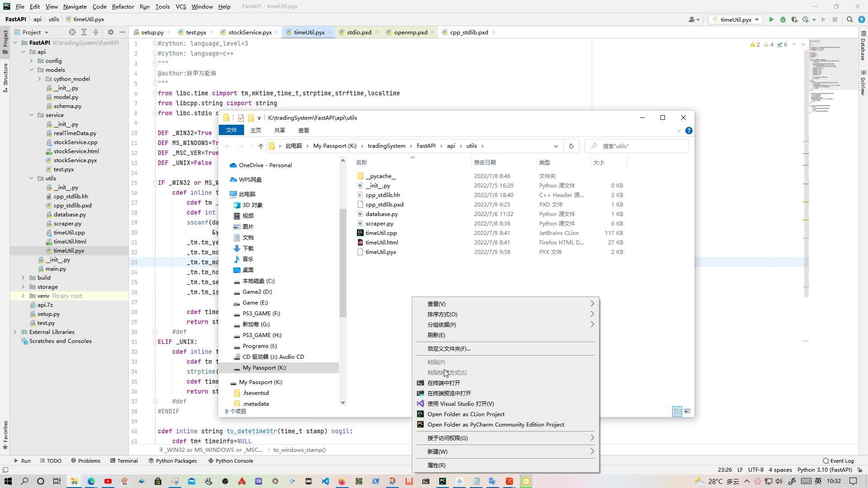
Task: Refresh the Explorer folder view
Action: click(x=571, y=146)
